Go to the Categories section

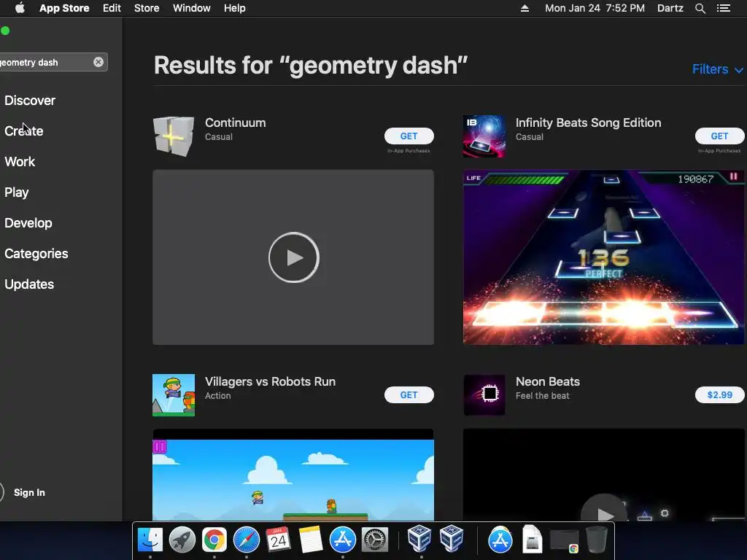(36, 254)
